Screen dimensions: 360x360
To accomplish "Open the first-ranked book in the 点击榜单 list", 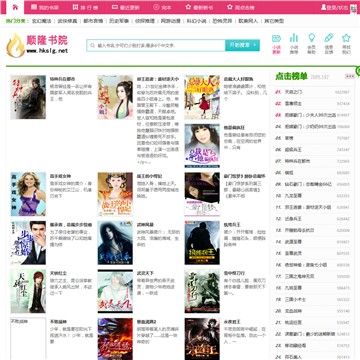I will click(x=294, y=92).
